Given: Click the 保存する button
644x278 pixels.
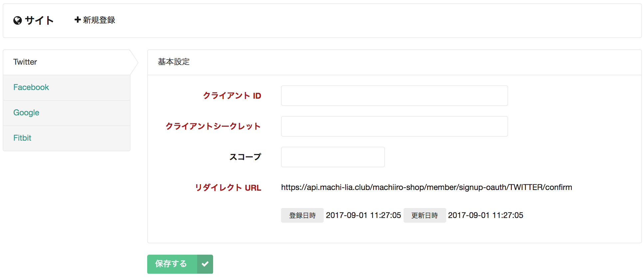Looking at the screenshot, I should click(180, 264).
